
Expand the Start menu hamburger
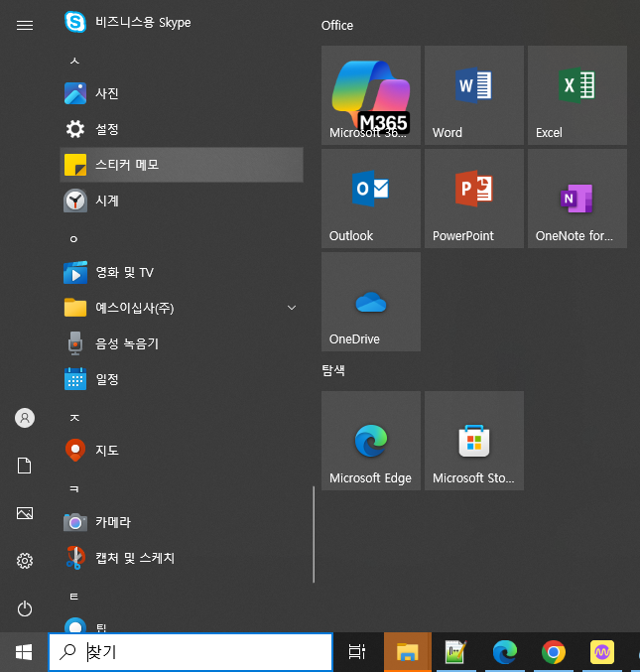click(25, 25)
